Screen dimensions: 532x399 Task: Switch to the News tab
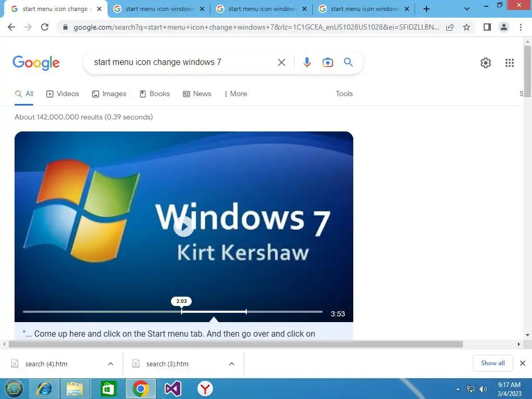pos(197,94)
